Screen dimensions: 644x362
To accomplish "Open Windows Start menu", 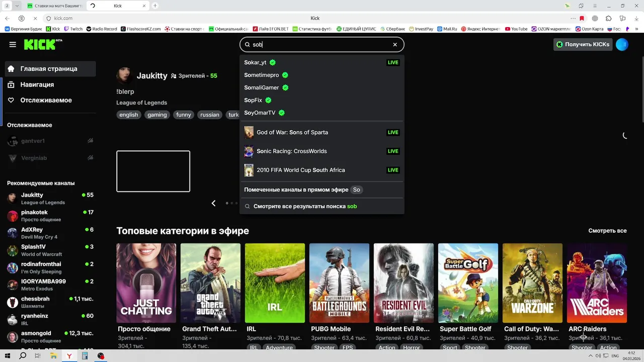I will point(8,356).
